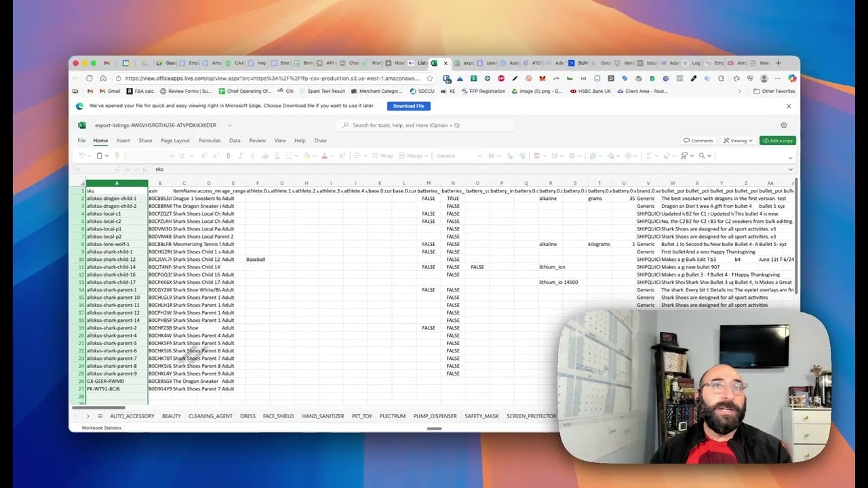Open the Viewing mode dropdown
The image size is (868, 488).
(x=738, y=141)
